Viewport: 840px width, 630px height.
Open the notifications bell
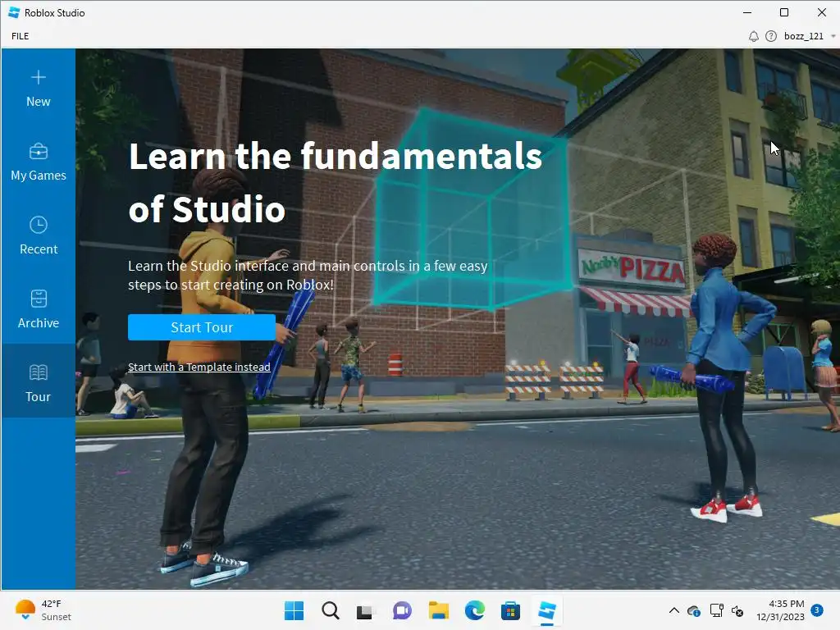click(753, 36)
